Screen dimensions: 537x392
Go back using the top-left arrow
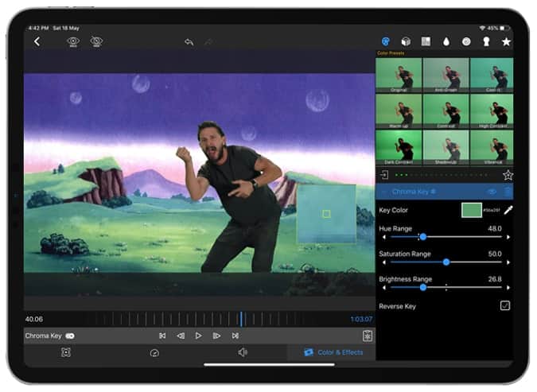tap(37, 42)
